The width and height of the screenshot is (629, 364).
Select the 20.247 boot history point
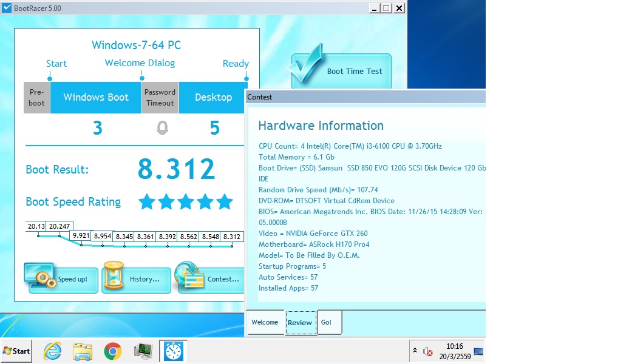coord(59,226)
